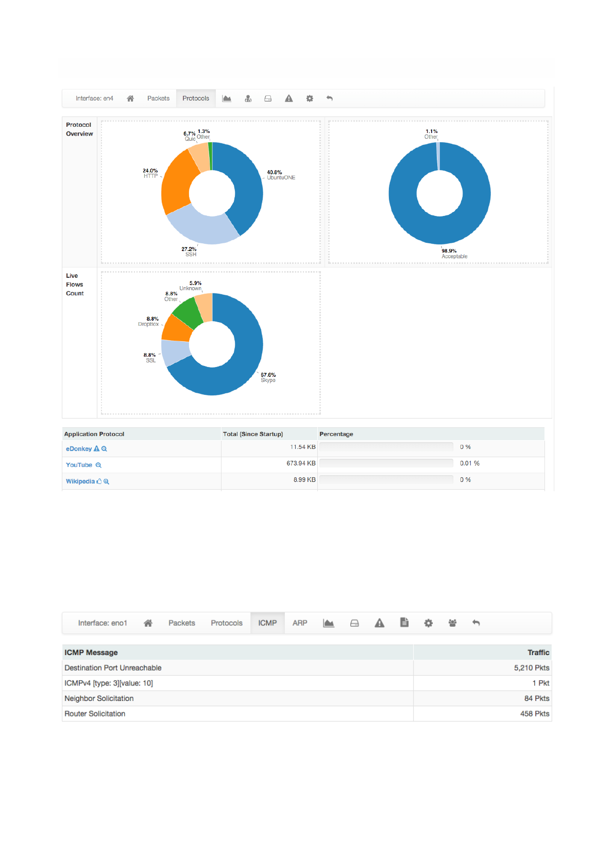The height and width of the screenshot is (868, 613).
Task: Click the ICMPv4 [type: 3][value: 10] row
Action: tap(307, 683)
